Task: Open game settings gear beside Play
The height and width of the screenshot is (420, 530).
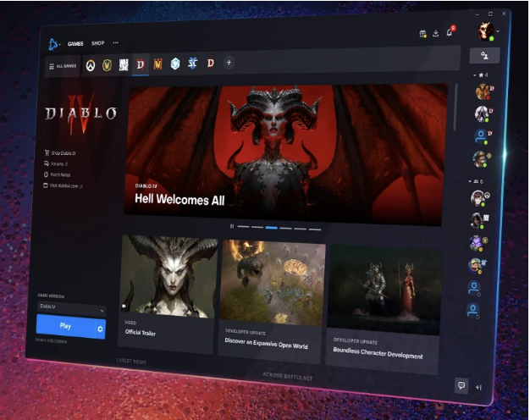Action: tap(101, 329)
